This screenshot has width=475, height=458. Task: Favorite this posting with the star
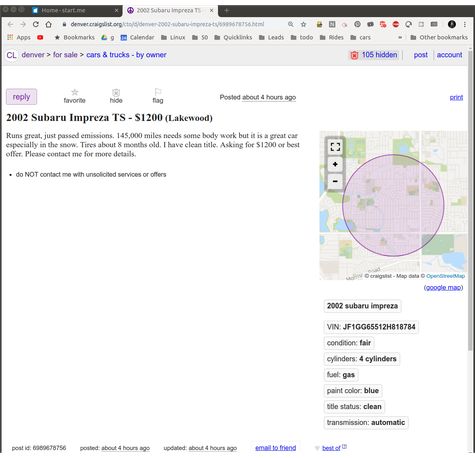pyautogui.click(x=75, y=96)
